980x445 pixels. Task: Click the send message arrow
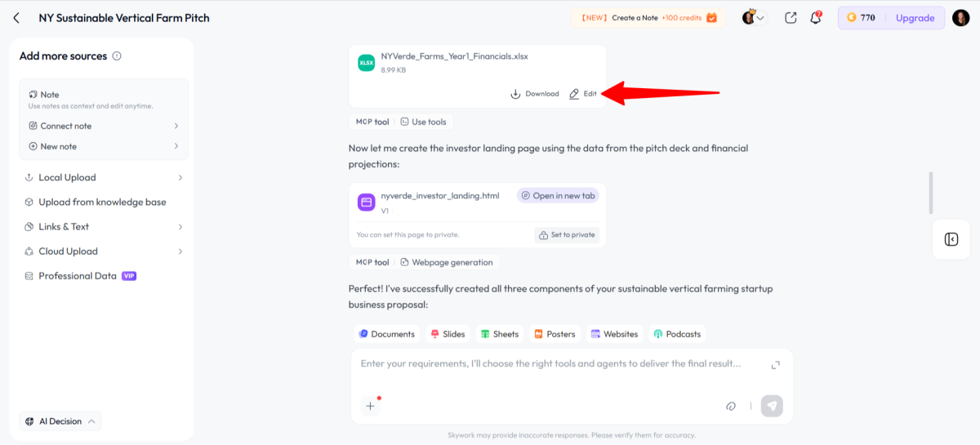point(771,406)
